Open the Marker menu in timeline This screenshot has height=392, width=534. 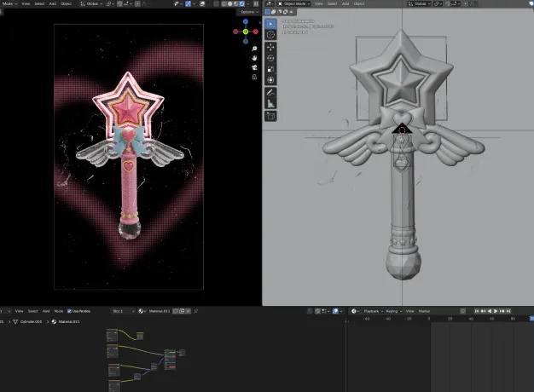coord(424,311)
